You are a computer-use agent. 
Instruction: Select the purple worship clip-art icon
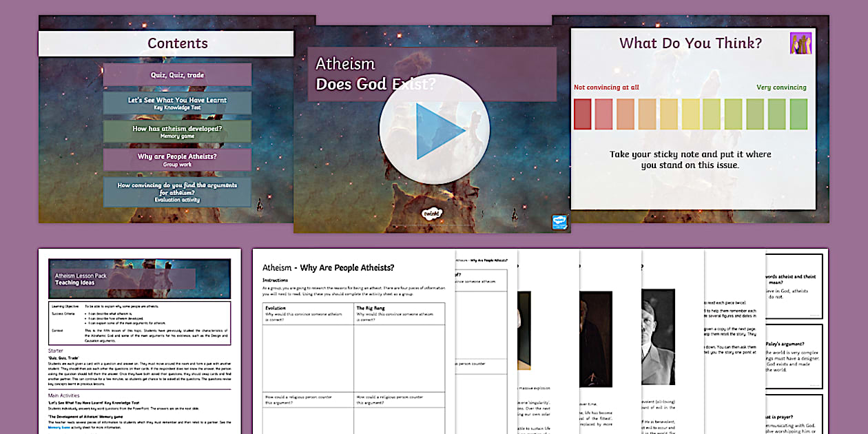801,43
